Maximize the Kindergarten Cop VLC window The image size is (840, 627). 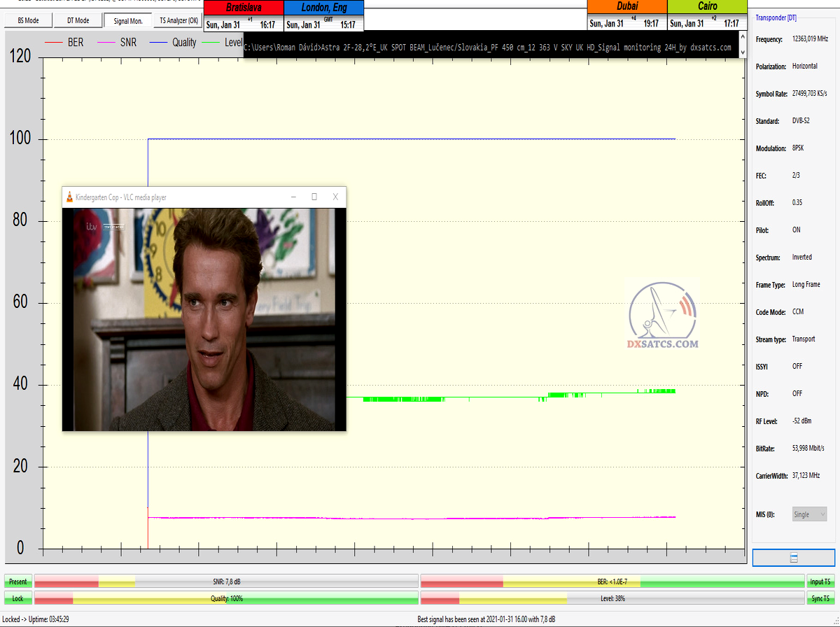tap(314, 197)
